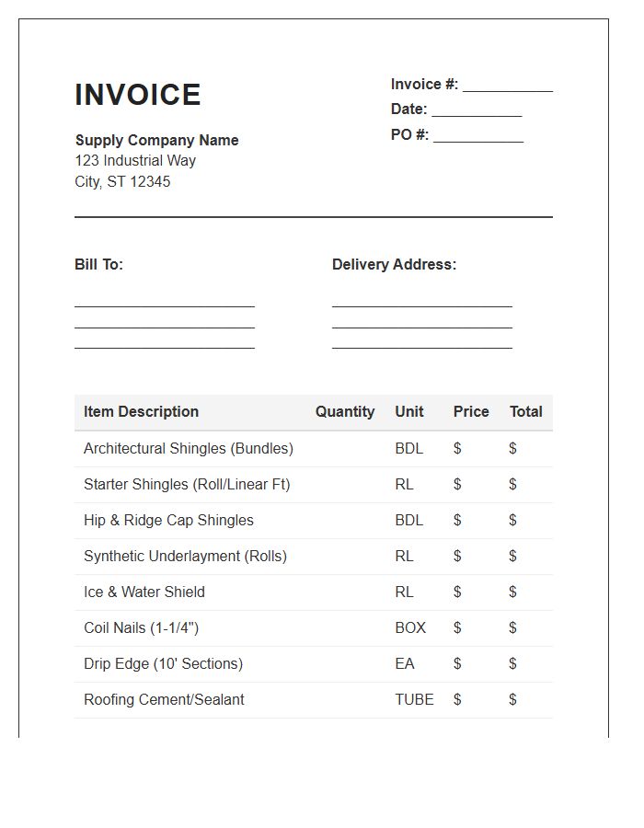Click Total cell in Drip Edge row
Viewport: 644px width, 828px height.
[x=526, y=664]
